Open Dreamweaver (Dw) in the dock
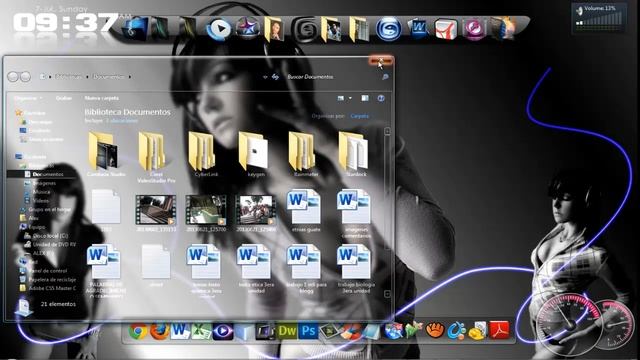 tap(287, 331)
